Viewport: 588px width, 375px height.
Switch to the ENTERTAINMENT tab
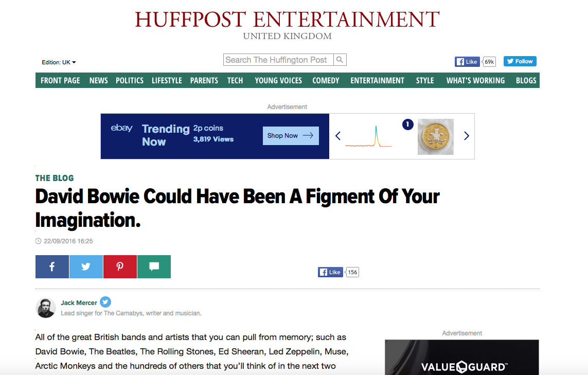tap(377, 80)
